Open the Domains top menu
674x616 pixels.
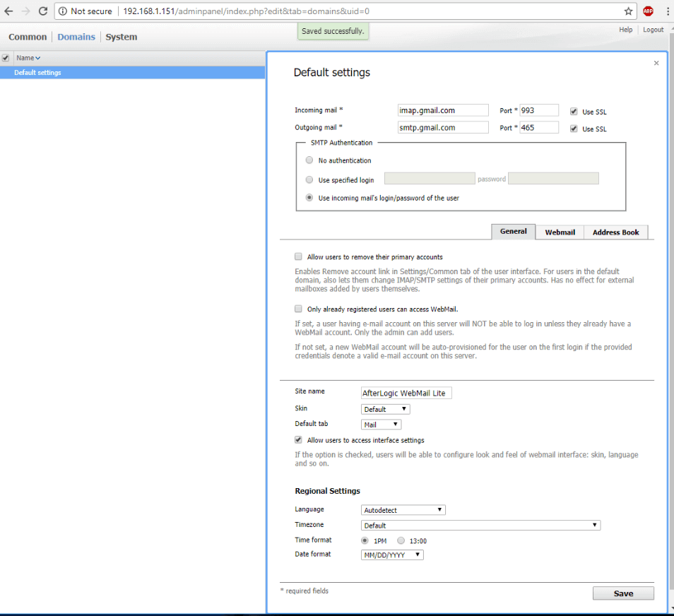[76, 37]
